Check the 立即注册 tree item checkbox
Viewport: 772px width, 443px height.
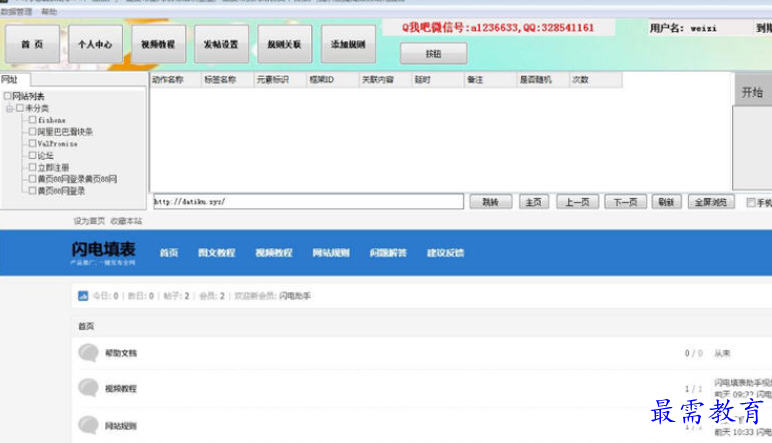tap(32, 168)
